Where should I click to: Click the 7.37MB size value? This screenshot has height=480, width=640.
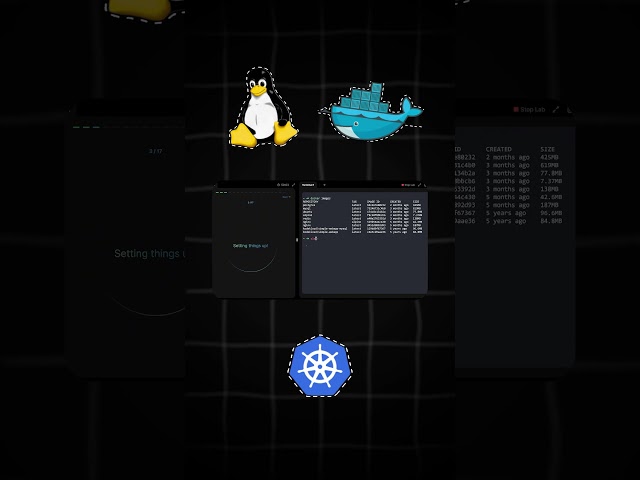551,181
